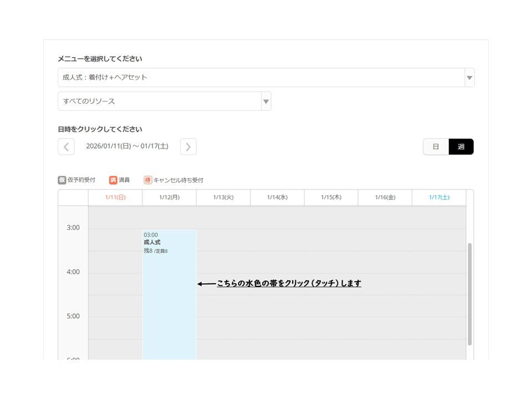Switch to day view with 日 button
Image resolution: width=532 pixels, height=399 pixels.
pos(436,146)
